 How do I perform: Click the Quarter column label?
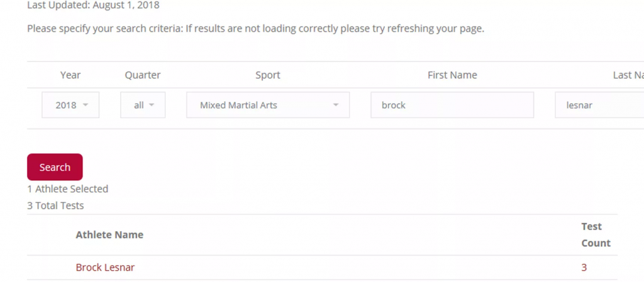[143, 75]
